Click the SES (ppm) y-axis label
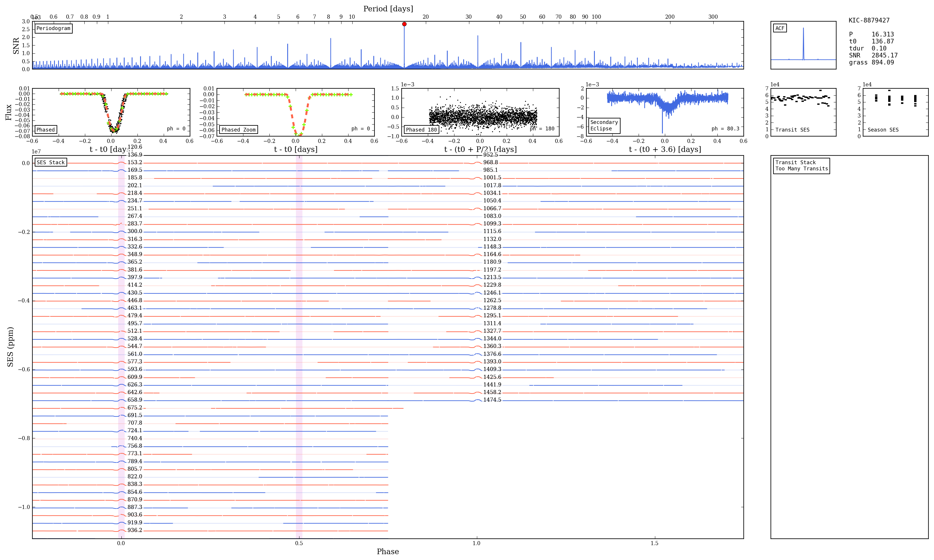The width and height of the screenshot is (934, 560). pyautogui.click(x=10, y=346)
